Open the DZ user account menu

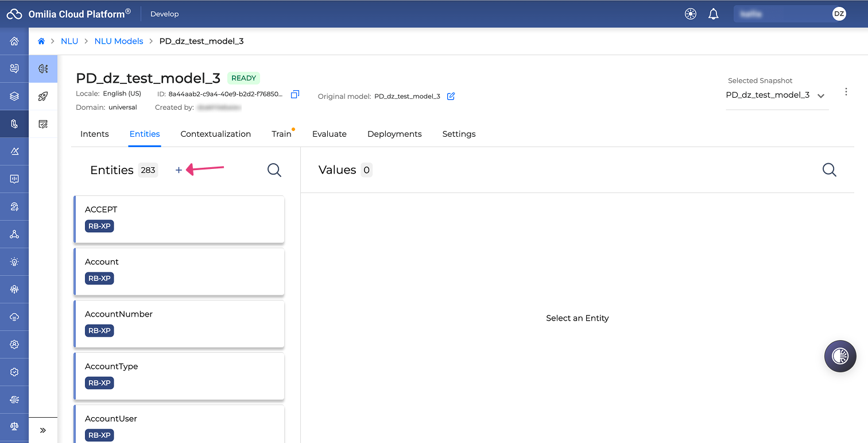pos(839,14)
